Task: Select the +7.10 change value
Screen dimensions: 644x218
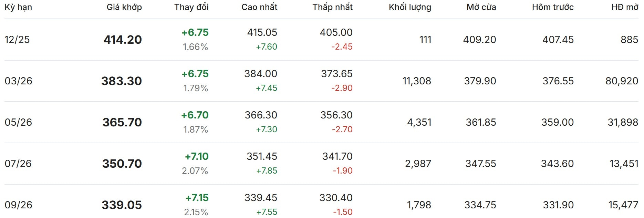Action: [x=197, y=156]
